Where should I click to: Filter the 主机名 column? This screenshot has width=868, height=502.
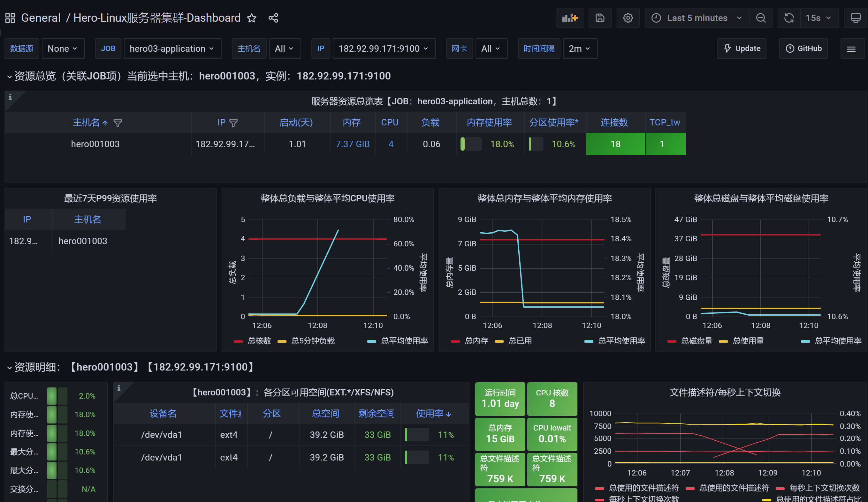(x=118, y=123)
